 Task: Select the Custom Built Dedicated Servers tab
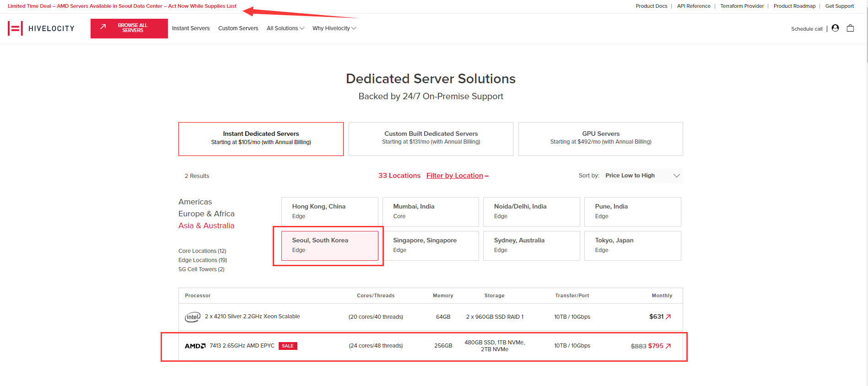(x=431, y=139)
